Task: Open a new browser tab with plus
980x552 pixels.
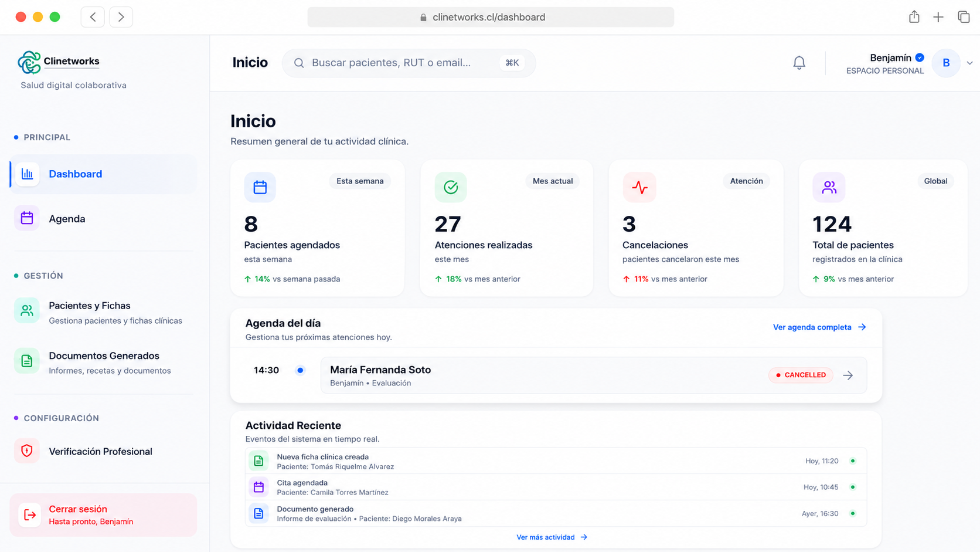Action: coord(938,17)
